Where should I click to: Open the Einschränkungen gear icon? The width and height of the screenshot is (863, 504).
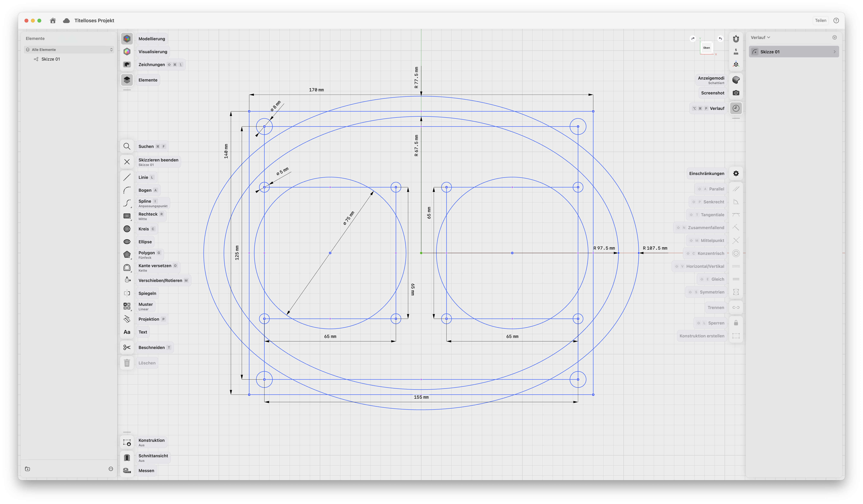pyautogui.click(x=736, y=173)
